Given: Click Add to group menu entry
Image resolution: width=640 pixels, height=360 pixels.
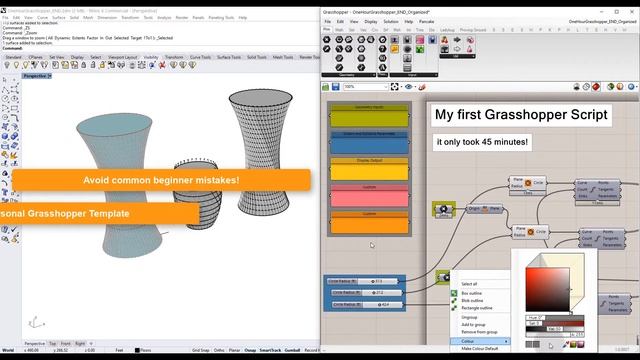Looking at the screenshot, I should tap(473, 324).
